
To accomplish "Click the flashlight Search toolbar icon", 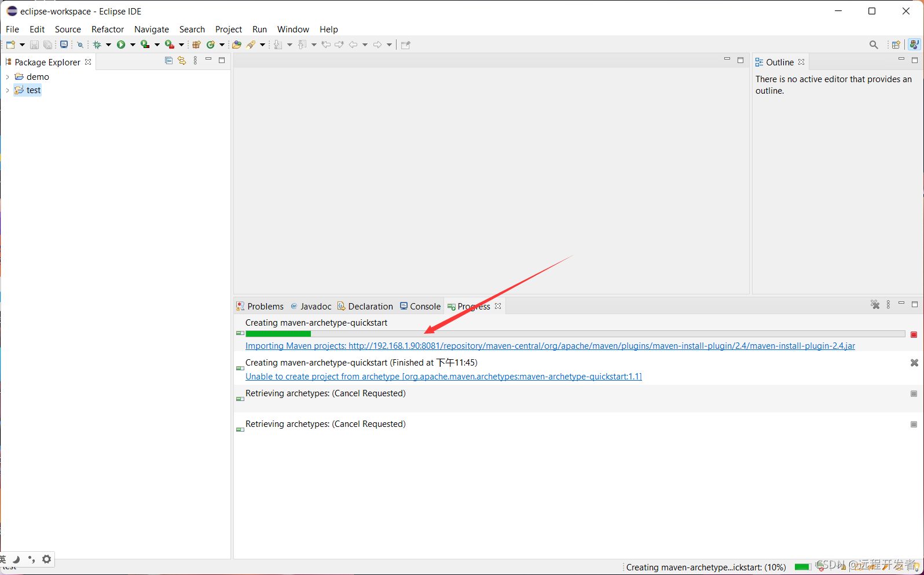I will 251,45.
